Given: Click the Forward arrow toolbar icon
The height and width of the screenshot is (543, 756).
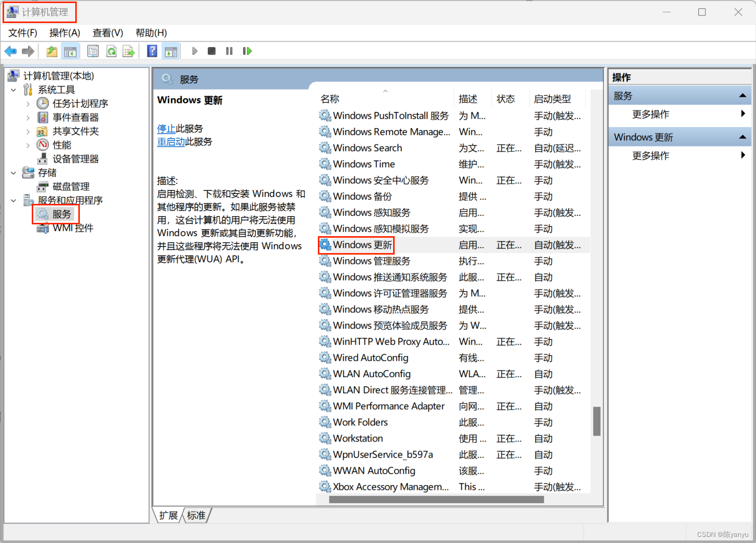Looking at the screenshot, I should pos(28,51).
